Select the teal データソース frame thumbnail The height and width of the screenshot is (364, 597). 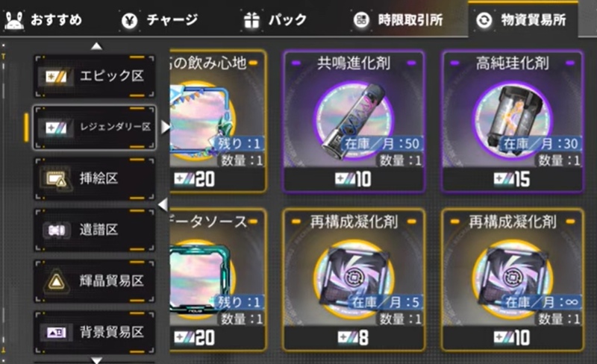coord(200,280)
